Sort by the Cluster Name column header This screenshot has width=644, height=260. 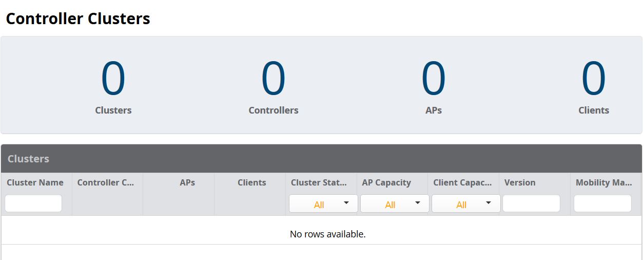(35, 182)
